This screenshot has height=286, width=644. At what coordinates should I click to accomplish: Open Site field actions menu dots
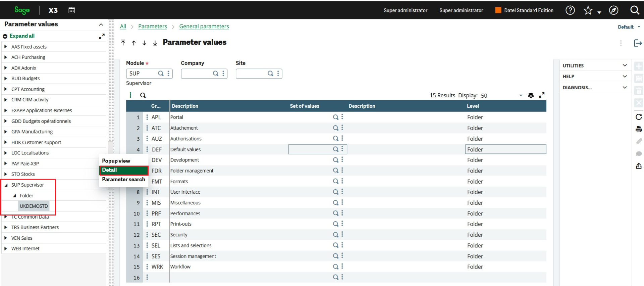(x=278, y=74)
